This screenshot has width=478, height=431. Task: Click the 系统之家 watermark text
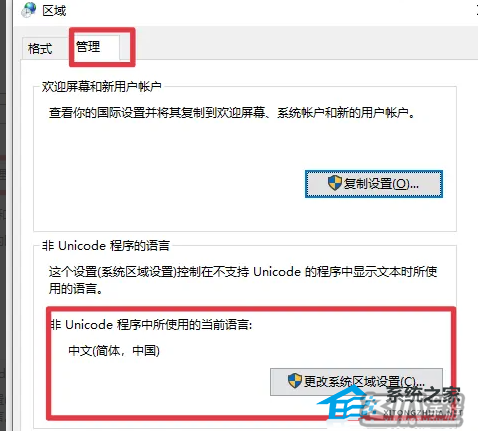[x=423, y=395]
